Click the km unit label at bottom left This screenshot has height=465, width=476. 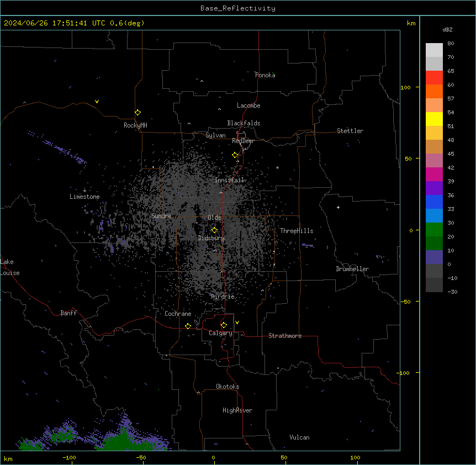click(x=8, y=458)
